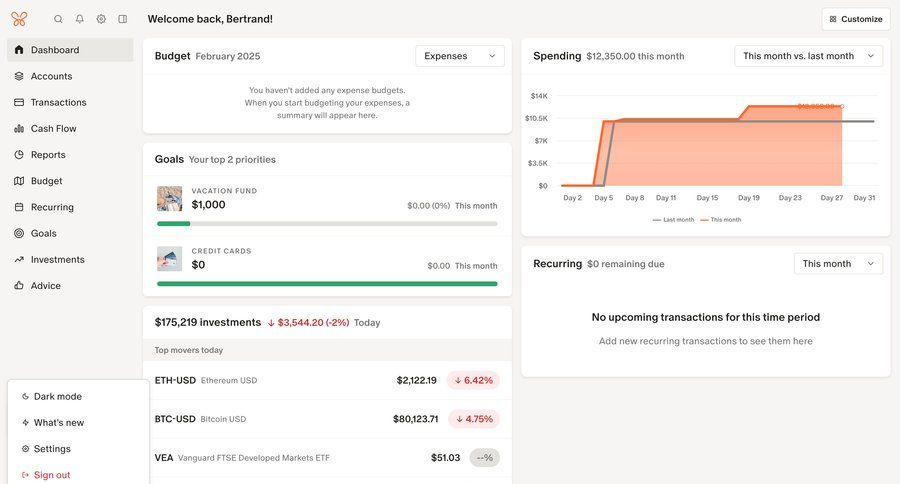The image size is (900, 484).
Task: Toggle Dark mode in popup menu
Action: 57,397
